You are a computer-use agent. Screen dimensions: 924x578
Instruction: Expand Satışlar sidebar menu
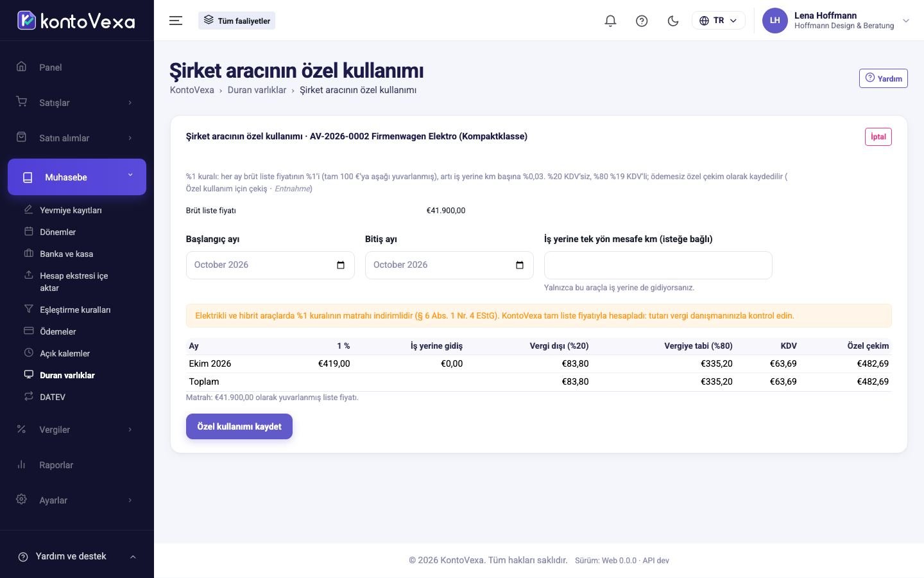(x=77, y=103)
